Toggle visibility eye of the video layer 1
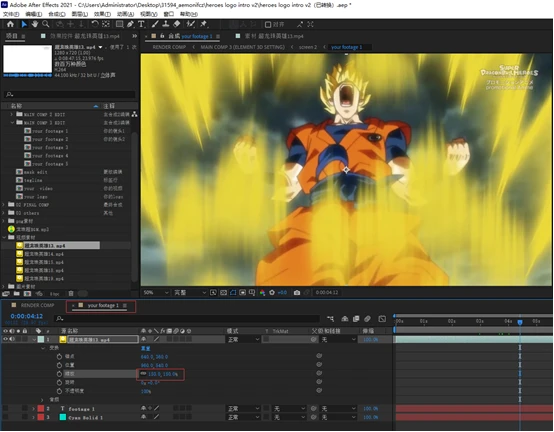Viewport: 554px width, 432px height. [x=5, y=339]
